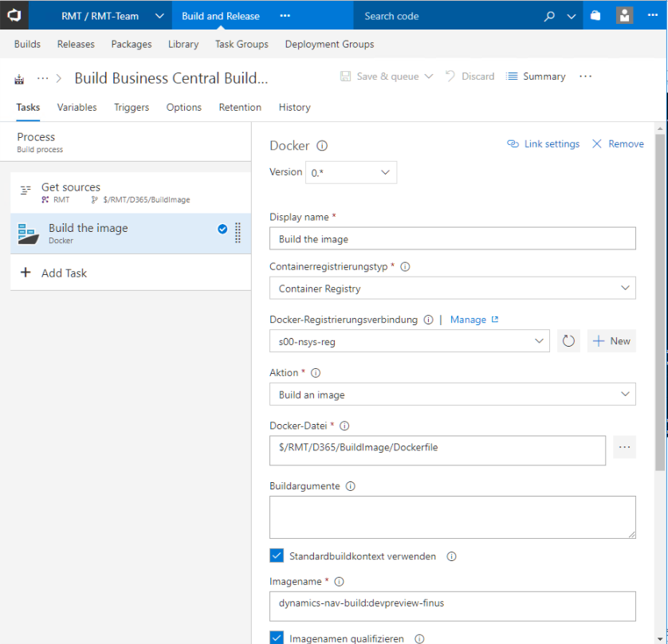The image size is (668, 644).
Task: Open the shopping bag marketplace icon
Action: coord(595,16)
